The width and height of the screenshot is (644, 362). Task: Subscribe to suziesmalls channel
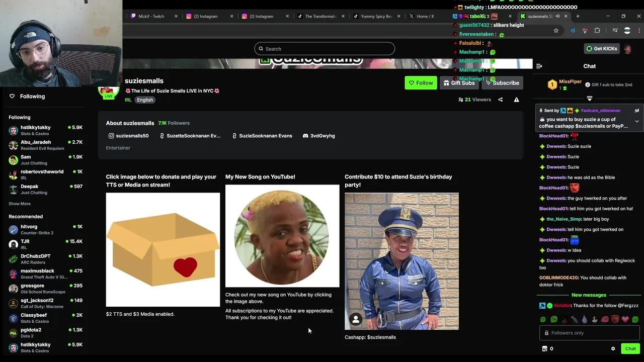[x=502, y=83]
